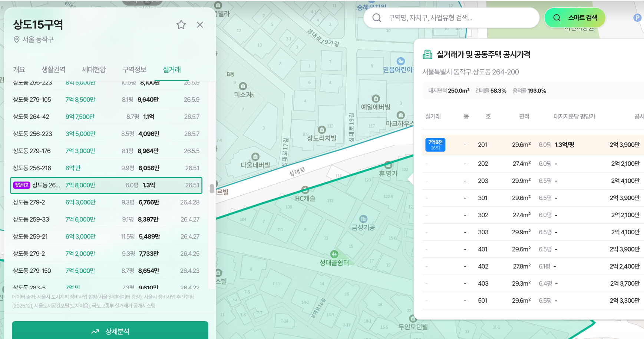Select unit 303 row in price table
This screenshot has height=339, width=644.
click(x=533, y=232)
